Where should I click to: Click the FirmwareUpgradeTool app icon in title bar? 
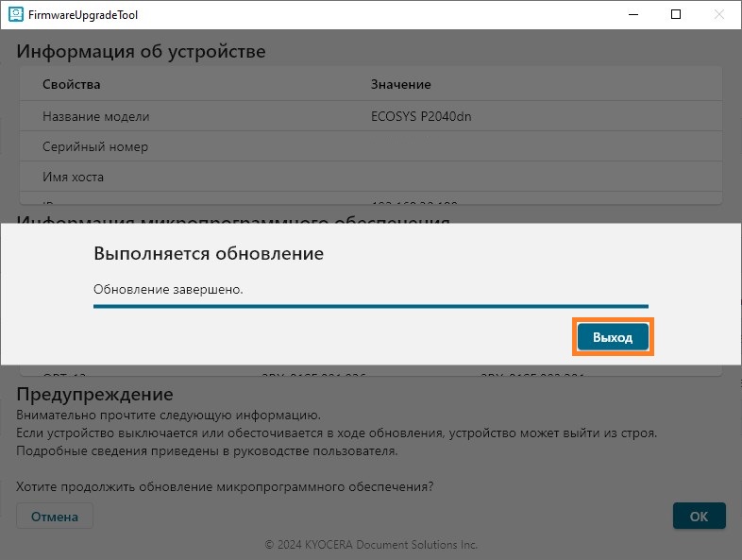(x=15, y=15)
